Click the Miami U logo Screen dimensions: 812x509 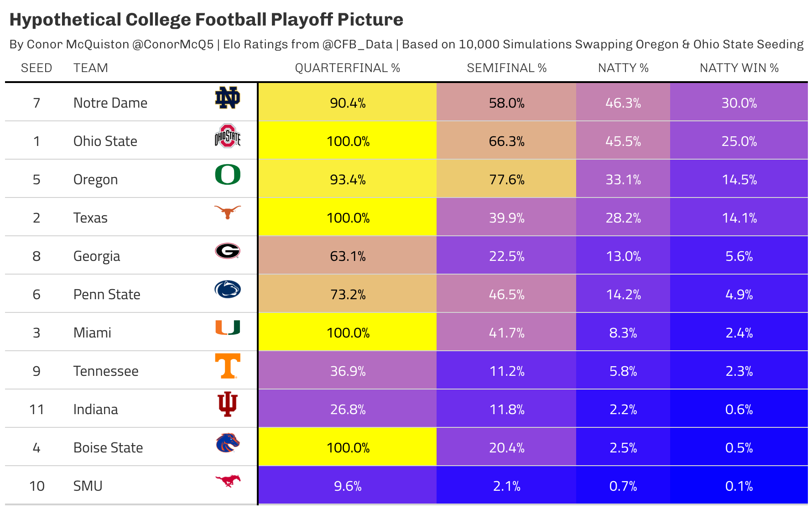(x=227, y=327)
